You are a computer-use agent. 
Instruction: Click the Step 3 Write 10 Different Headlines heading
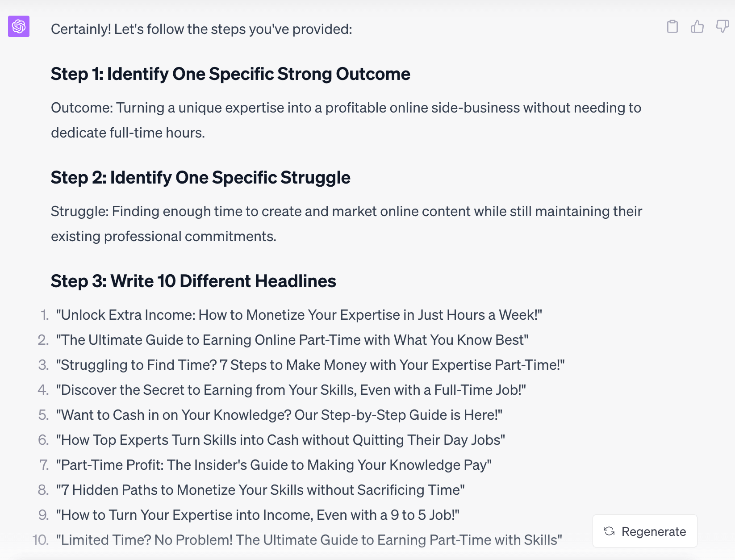193,281
